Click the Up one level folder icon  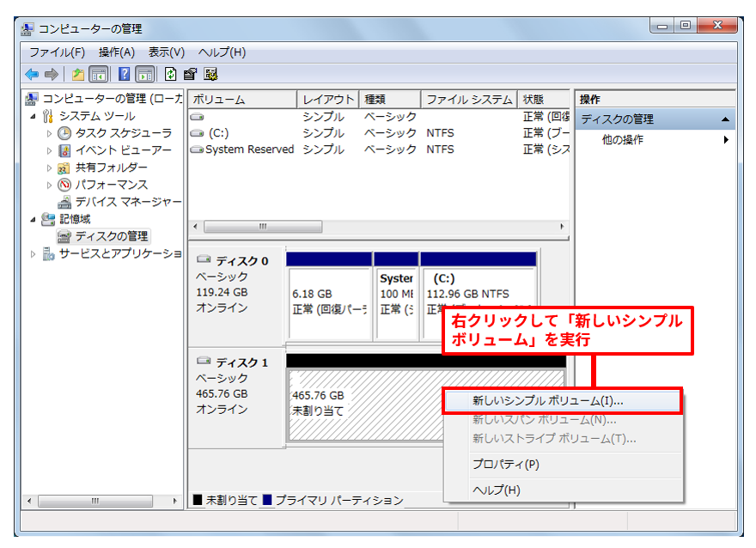[77, 74]
